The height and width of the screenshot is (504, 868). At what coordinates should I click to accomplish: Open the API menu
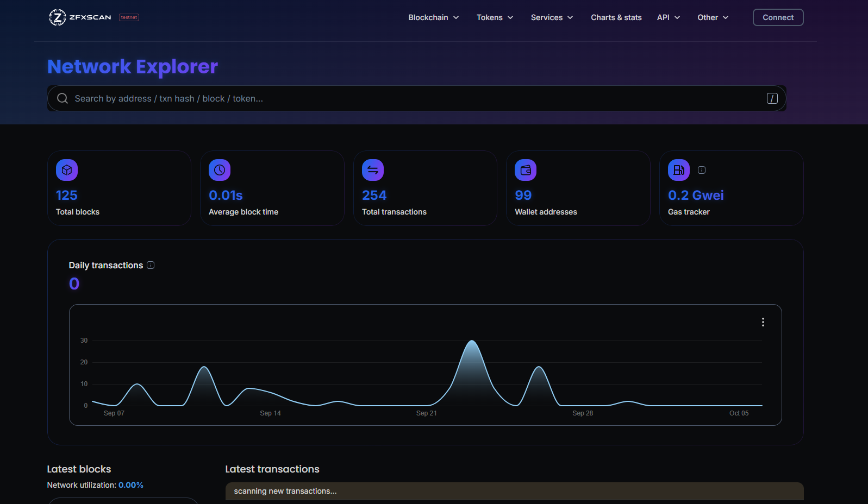668,17
